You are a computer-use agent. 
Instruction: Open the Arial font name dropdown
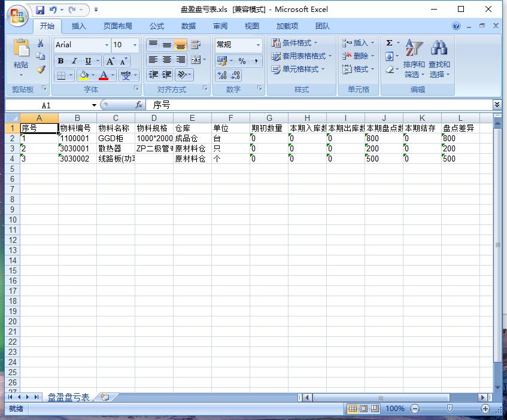[x=107, y=45]
